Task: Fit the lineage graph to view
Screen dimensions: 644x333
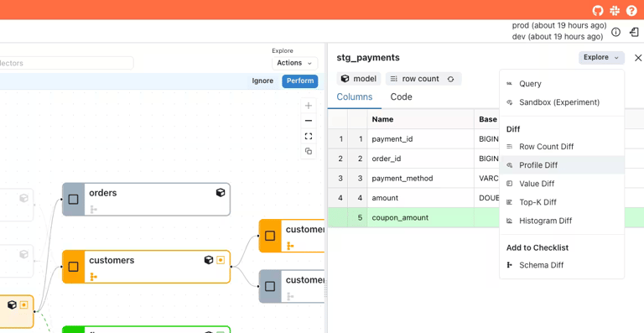Action: point(309,136)
